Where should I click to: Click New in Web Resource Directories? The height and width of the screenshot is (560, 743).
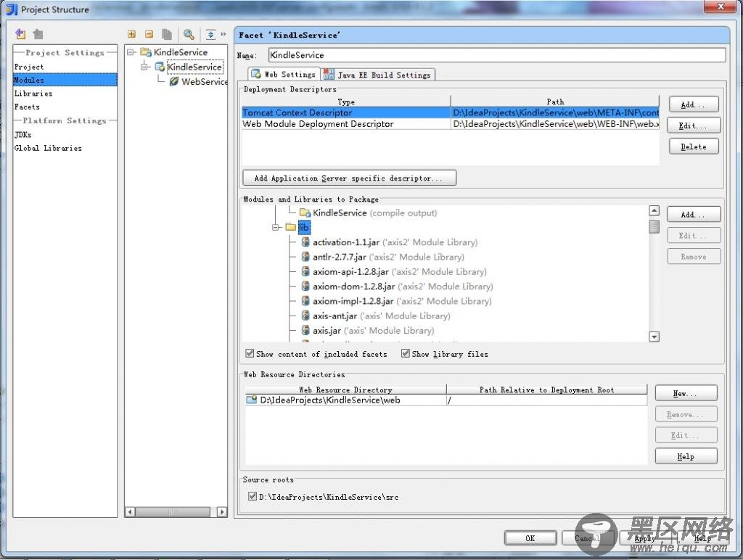tap(686, 393)
